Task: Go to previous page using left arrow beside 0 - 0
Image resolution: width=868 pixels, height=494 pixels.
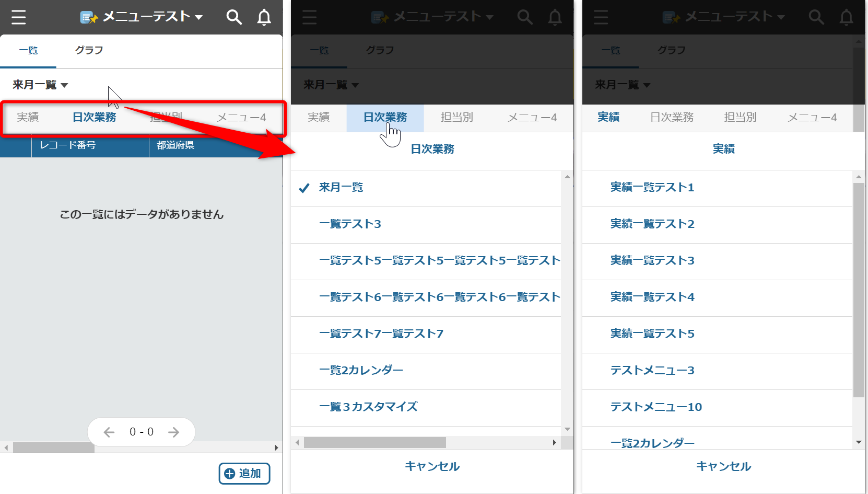Action: (x=109, y=432)
